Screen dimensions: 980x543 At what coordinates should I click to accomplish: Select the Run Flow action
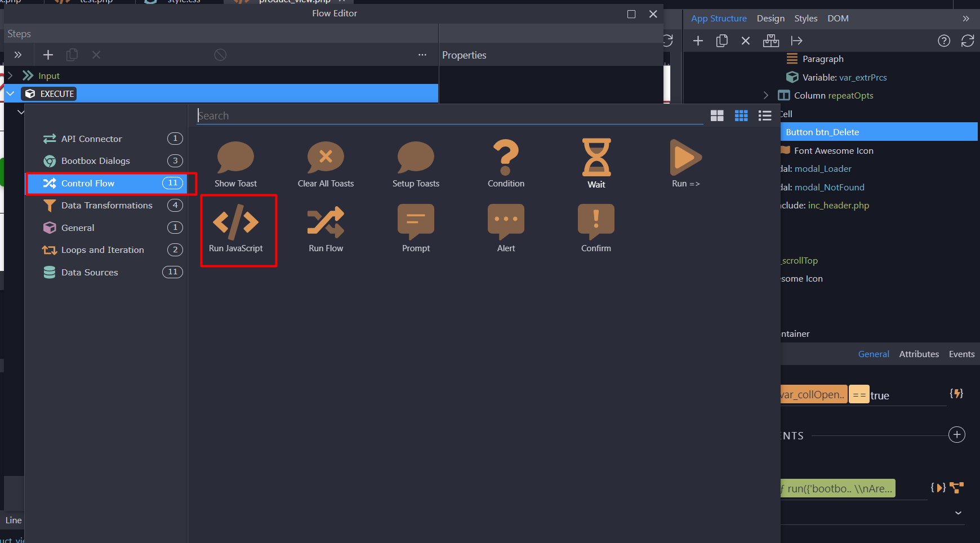click(x=326, y=229)
